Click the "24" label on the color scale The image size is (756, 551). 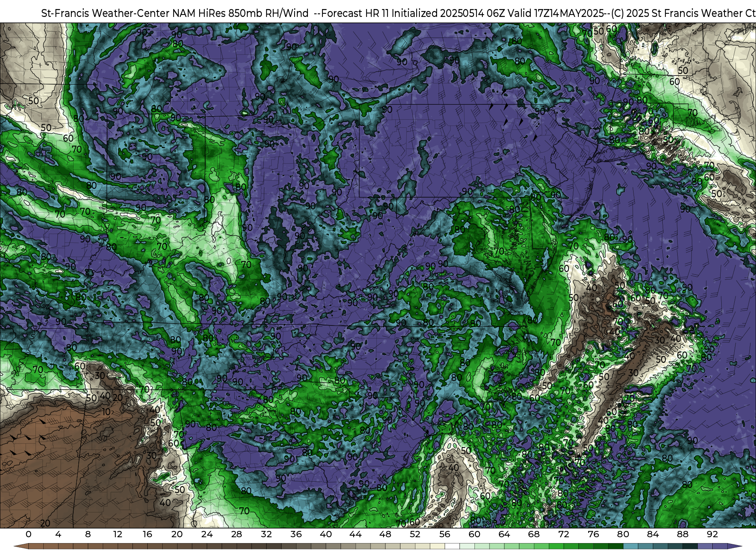click(207, 534)
